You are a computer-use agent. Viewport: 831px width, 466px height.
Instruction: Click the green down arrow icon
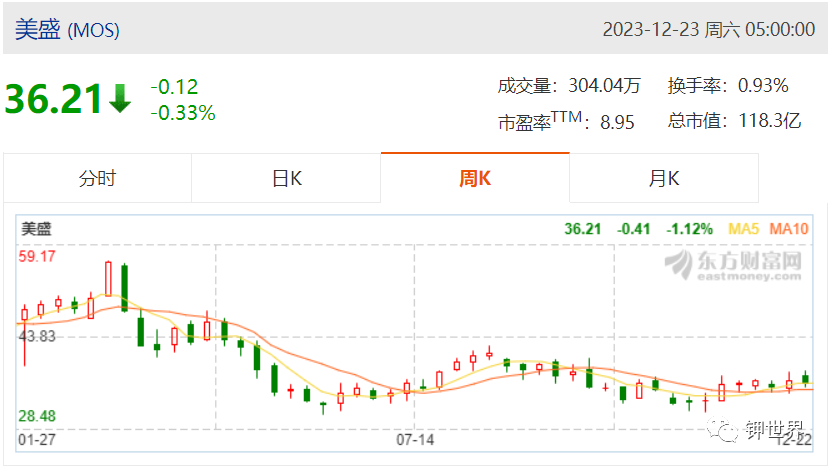coord(120,99)
